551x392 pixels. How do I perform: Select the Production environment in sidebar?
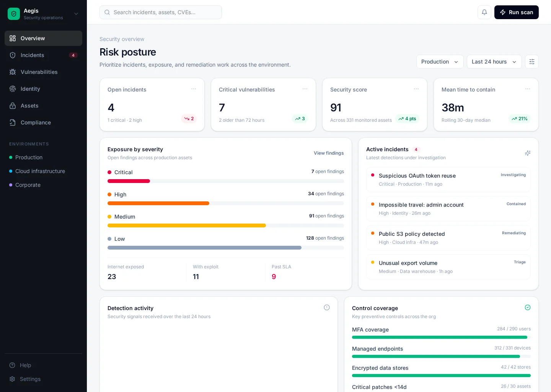(x=43, y=157)
